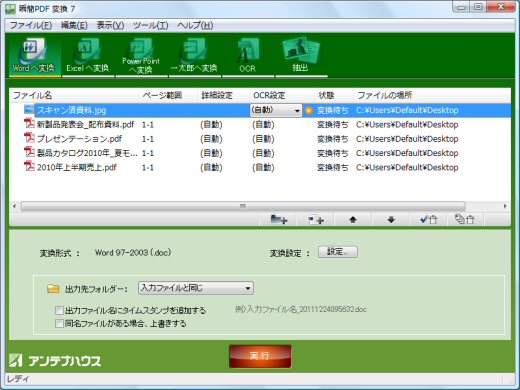Click the PDF icon of 2010年上半期売上.pdf
The width and height of the screenshot is (520, 390).
click(x=29, y=167)
